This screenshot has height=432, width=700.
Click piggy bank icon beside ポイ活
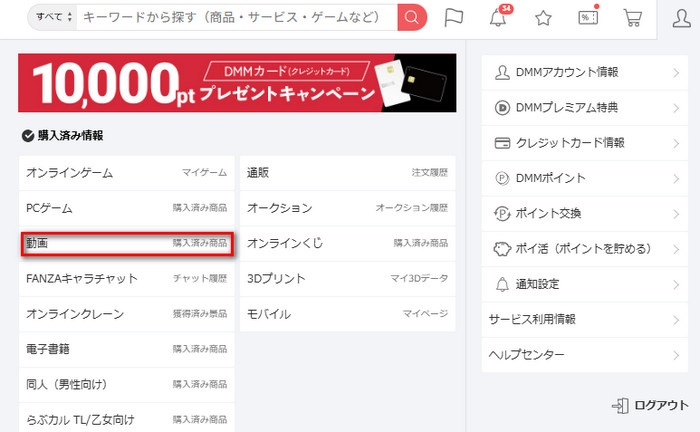click(x=502, y=249)
